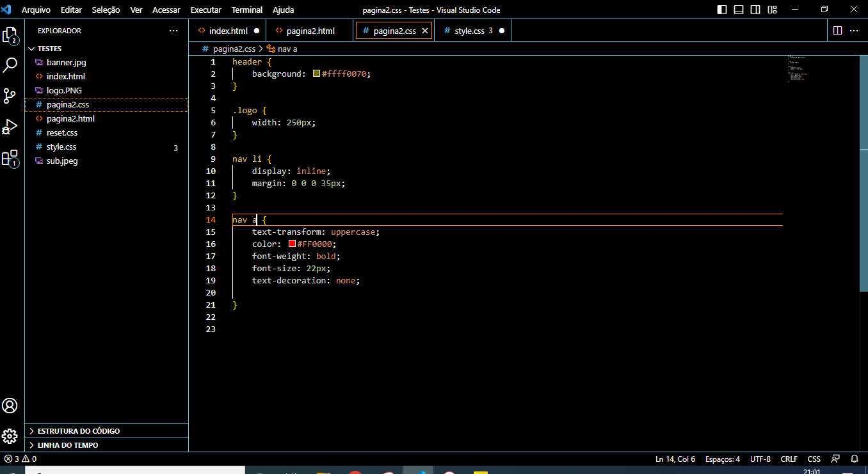Open the Terminal menu
The width and height of the screenshot is (868, 474).
pyautogui.click(x=247, y=10)
